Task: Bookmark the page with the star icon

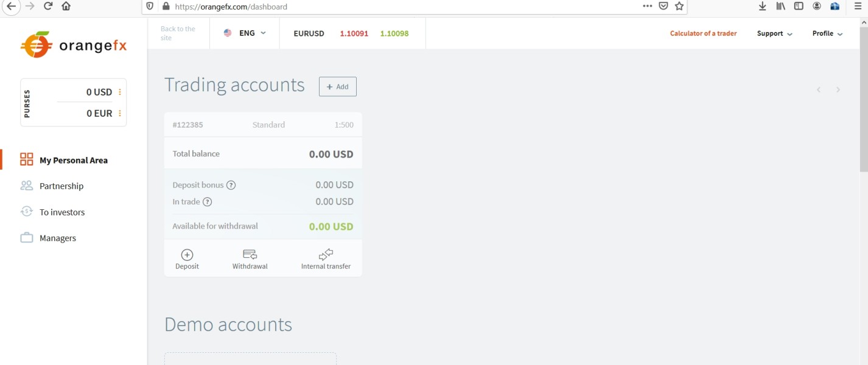Action: (679, 6)
